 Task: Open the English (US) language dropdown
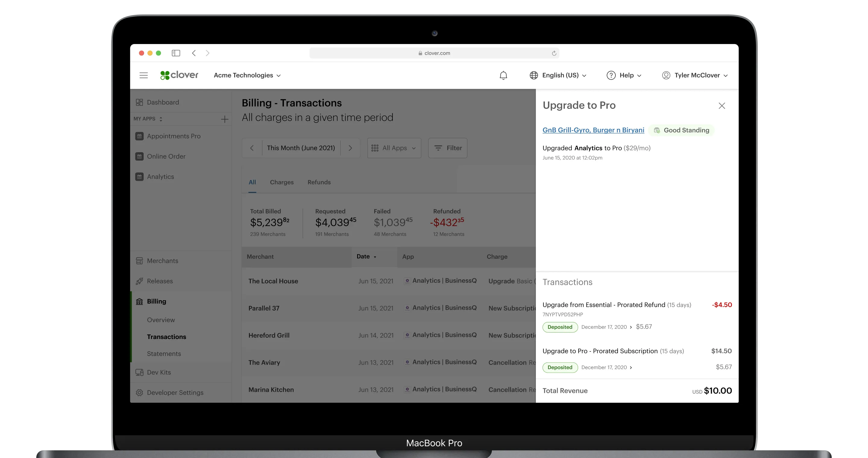pos(558,75)
